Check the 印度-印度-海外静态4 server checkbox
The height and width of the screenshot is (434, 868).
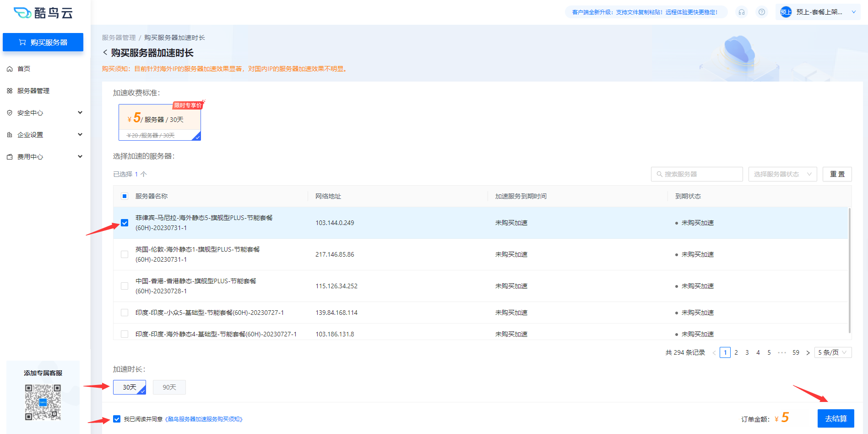click(125, 334)
